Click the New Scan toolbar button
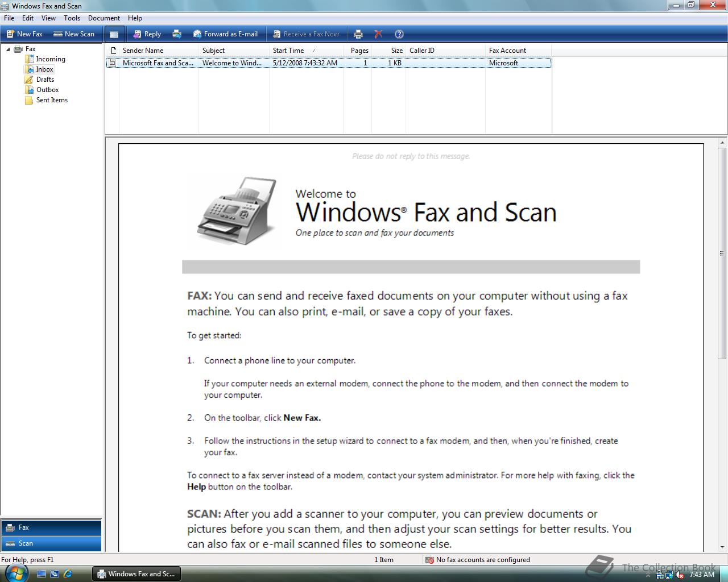728x582 pixels. click(74, 34)
